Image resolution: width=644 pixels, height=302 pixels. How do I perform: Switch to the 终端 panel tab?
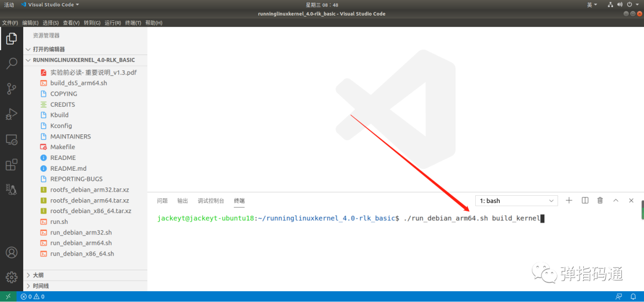point(239,201)
